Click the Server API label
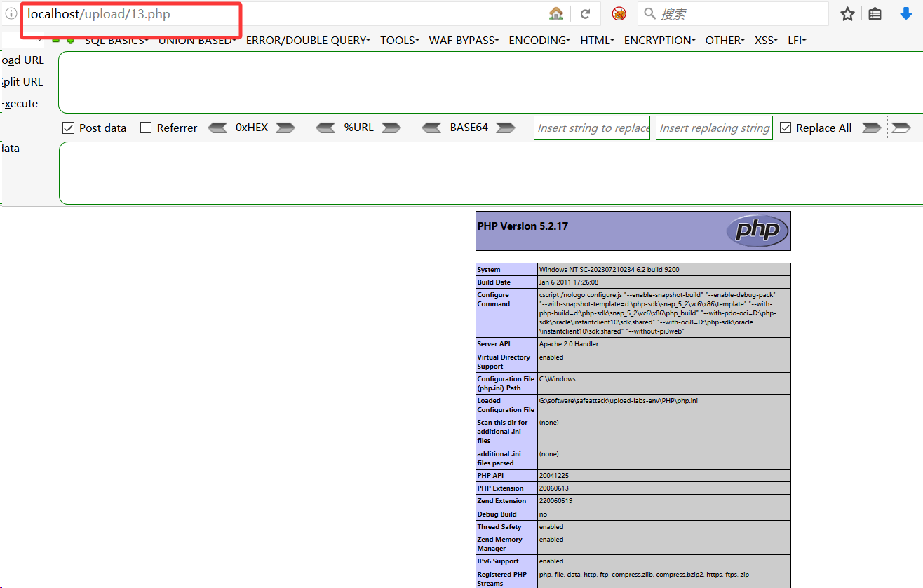The image size is (923, 588). tap(494, 344)
